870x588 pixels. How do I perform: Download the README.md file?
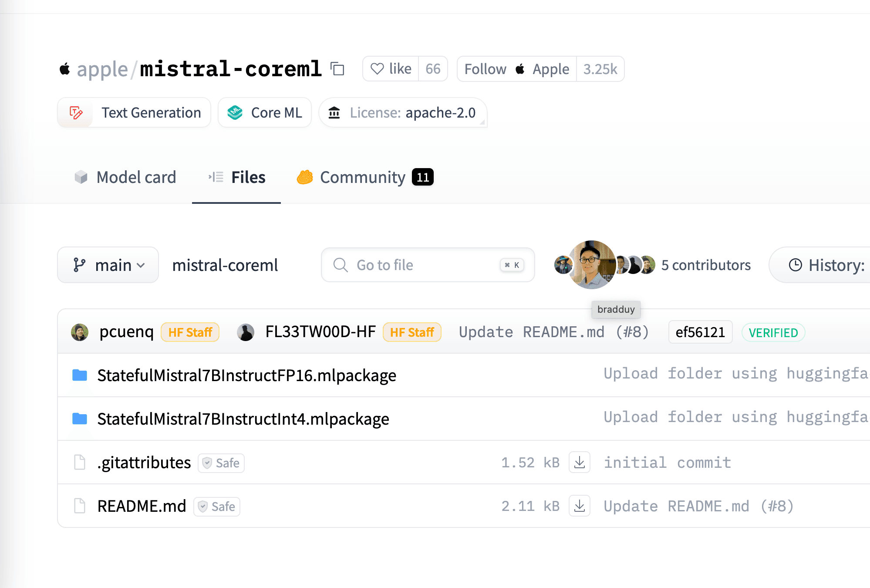pyautogui.click(x=580, y=506)
